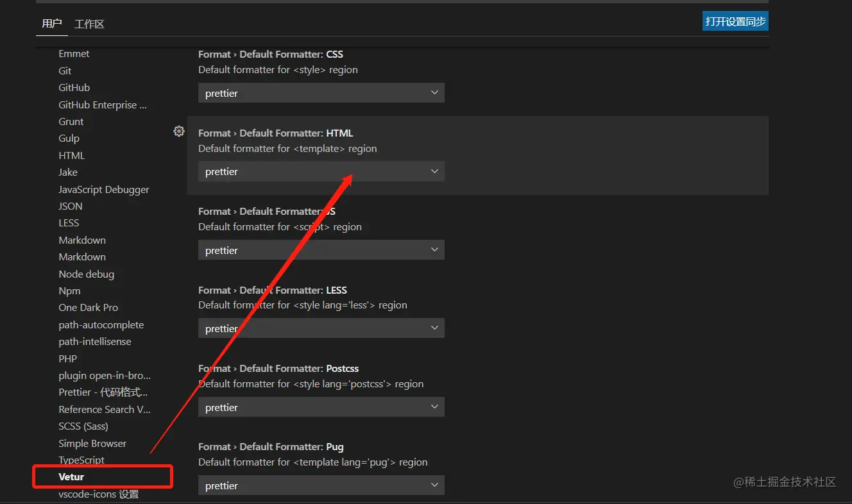The width and height of the screenshot is (852, 504).
Task: Click the "Default formatter for <template> region" description
Action: [287, 148]
